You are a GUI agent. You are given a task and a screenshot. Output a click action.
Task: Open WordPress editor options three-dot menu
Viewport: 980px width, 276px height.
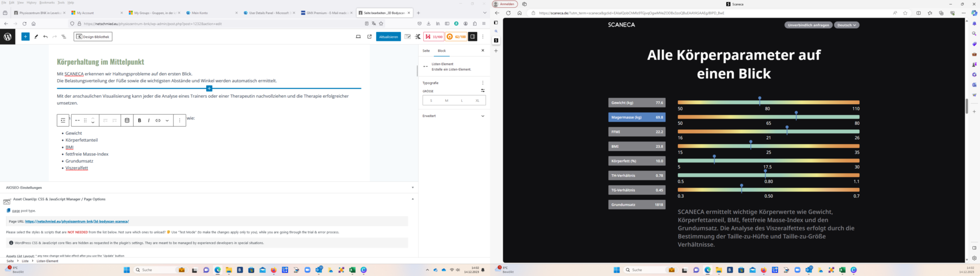[x=483, y=37]
